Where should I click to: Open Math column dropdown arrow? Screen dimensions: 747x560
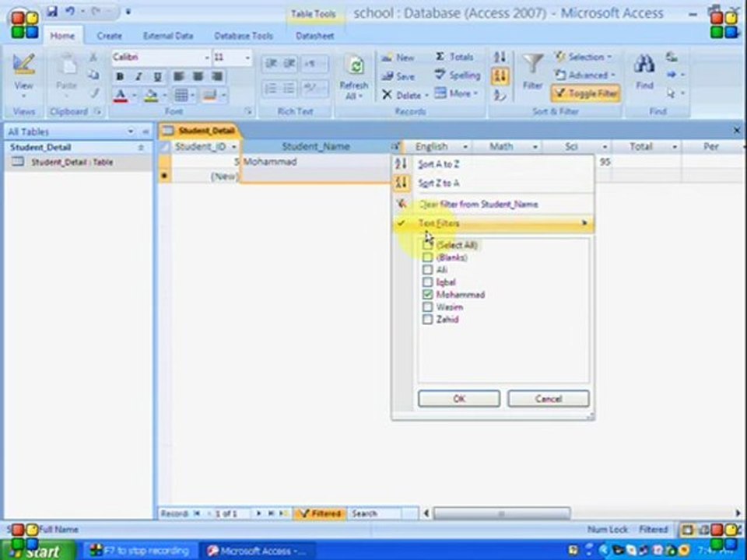point(535,147)
